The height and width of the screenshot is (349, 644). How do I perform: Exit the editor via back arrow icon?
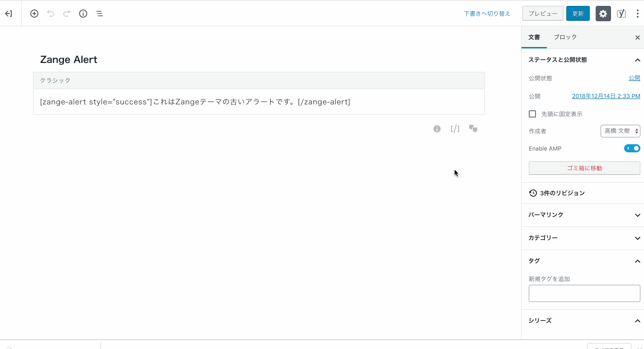point(8,14)
